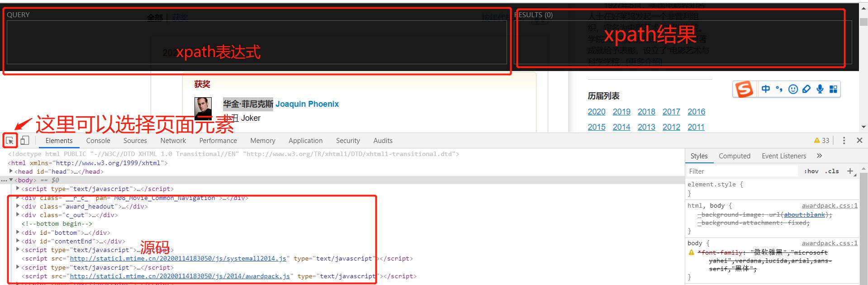Toggle the :hov element state panel
Screen dimensions: 868x285
811,171
